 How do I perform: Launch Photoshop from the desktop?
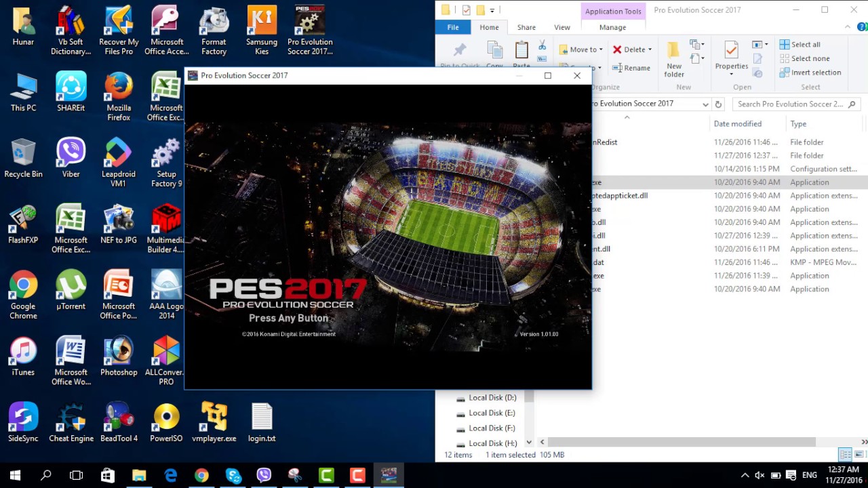[119, 356]
